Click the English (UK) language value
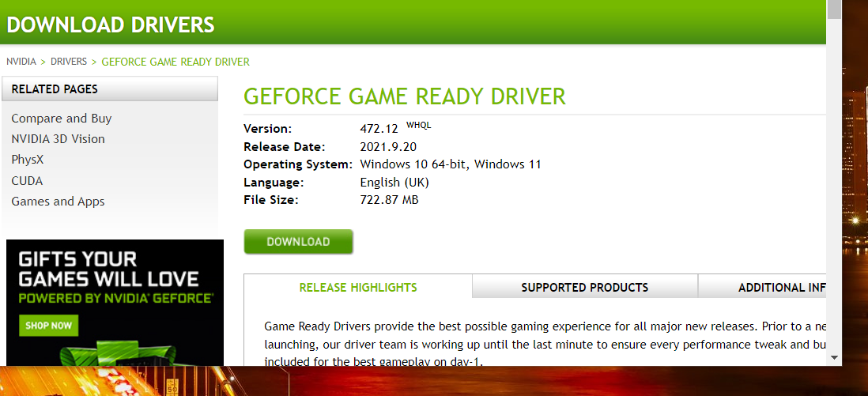 click(394, 183)
